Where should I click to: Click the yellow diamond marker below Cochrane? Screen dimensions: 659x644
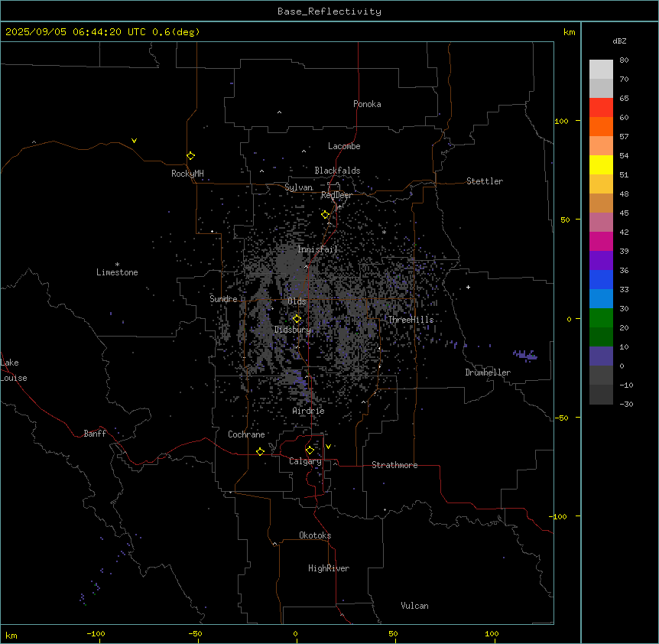(x=260, y=451)
